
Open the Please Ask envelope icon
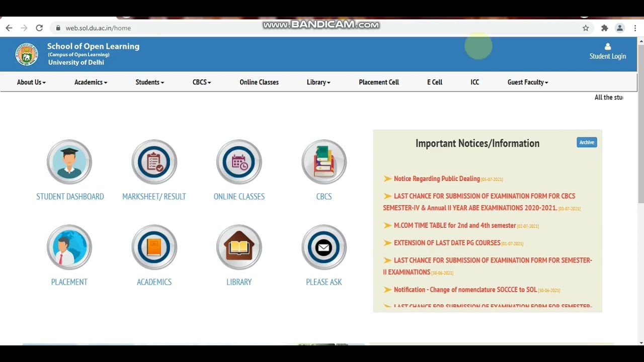(324, 247)
